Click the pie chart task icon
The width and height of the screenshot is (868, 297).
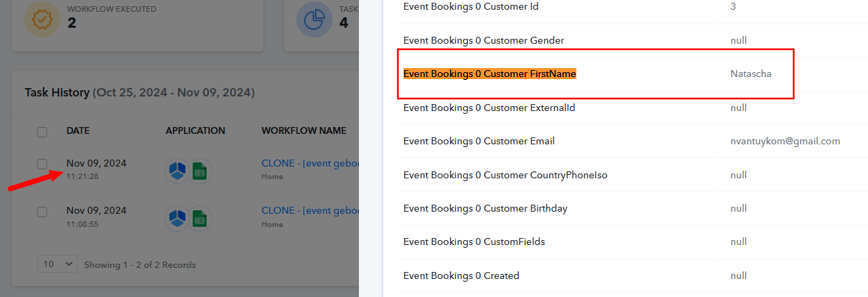[x=314, y=19]
